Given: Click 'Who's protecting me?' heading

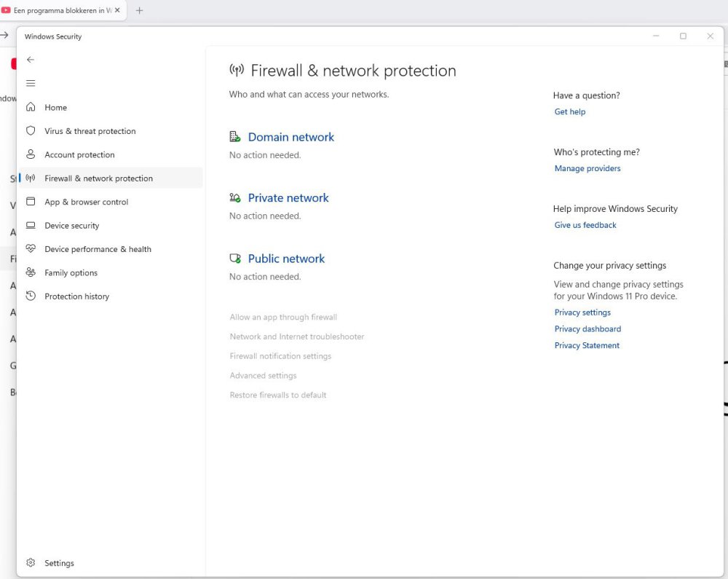Looking at the screenshot, I should tap(597, 151).
